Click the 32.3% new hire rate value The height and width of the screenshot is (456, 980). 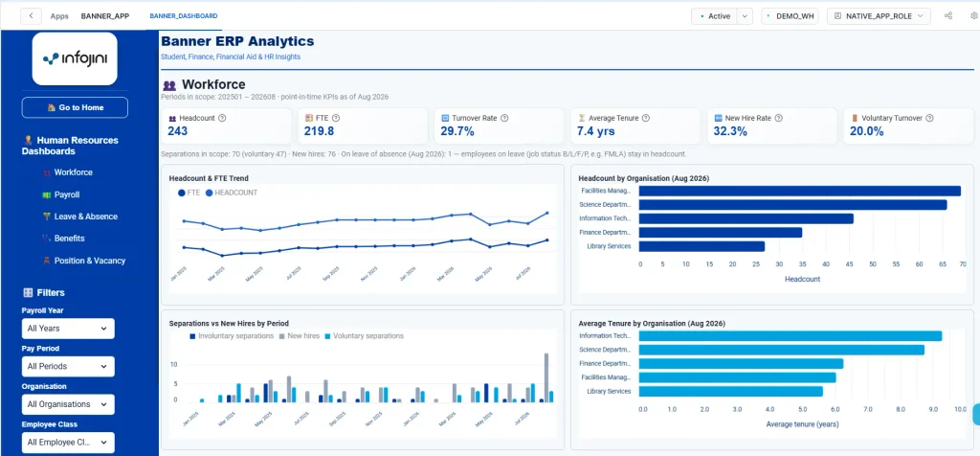tap(730, 131)
